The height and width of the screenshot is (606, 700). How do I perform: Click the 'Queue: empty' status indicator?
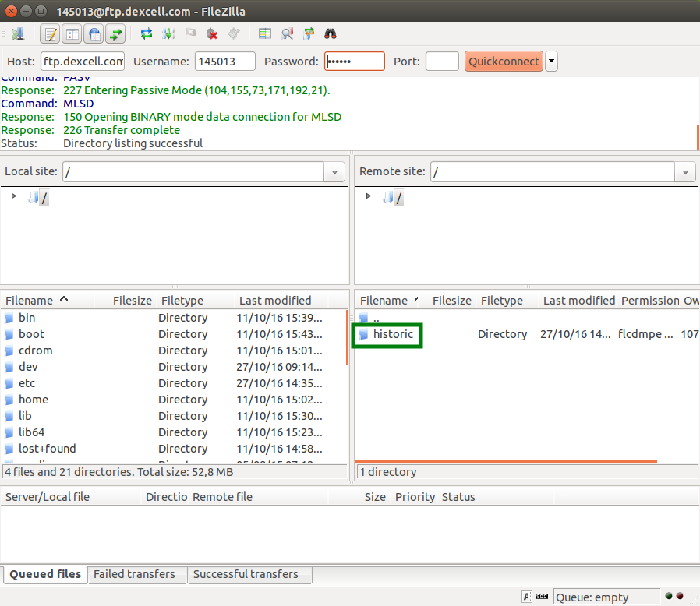coord(606,597)
